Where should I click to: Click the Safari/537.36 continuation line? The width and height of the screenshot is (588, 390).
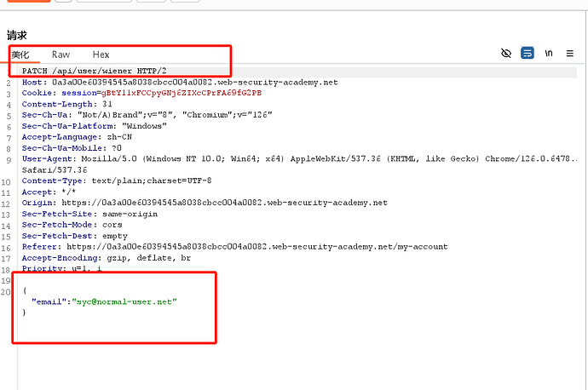(55, 170)
